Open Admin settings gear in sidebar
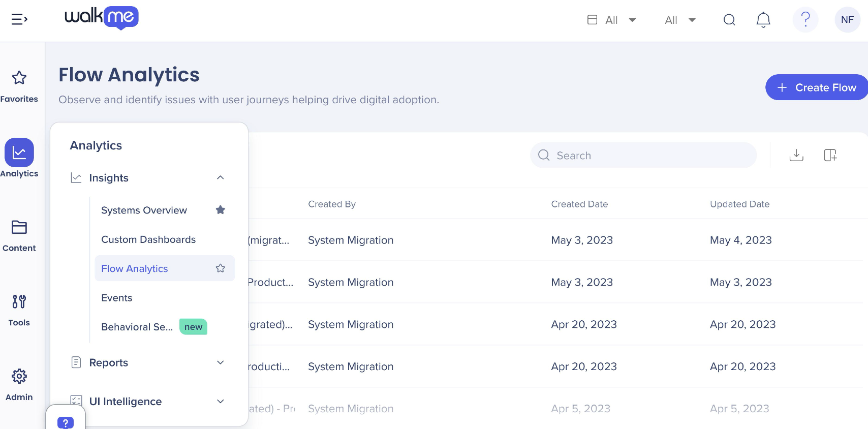 (x=19, y=385)
